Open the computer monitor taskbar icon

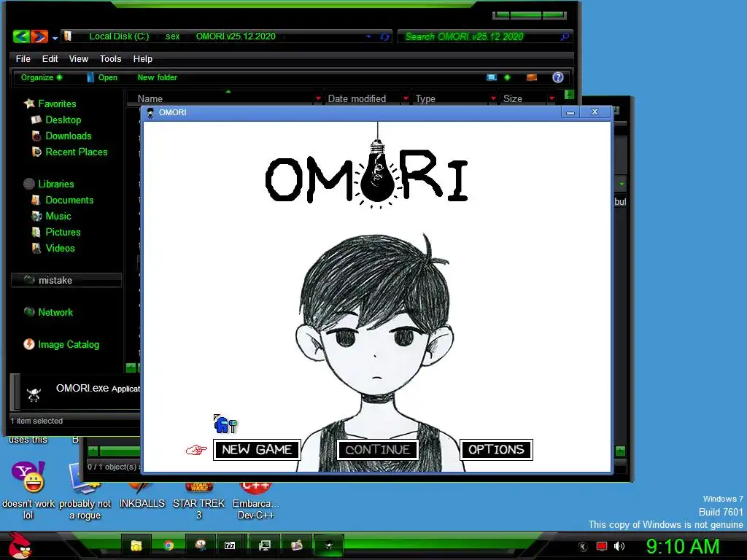(x=264, y=545)
